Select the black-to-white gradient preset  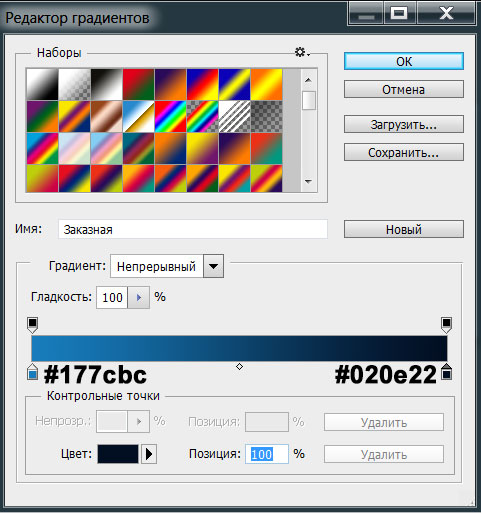tap(42, 85)
